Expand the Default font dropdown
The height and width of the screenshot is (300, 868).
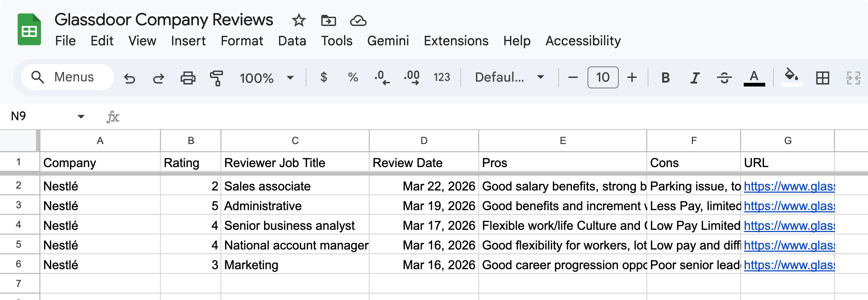(x=509, y=77)
